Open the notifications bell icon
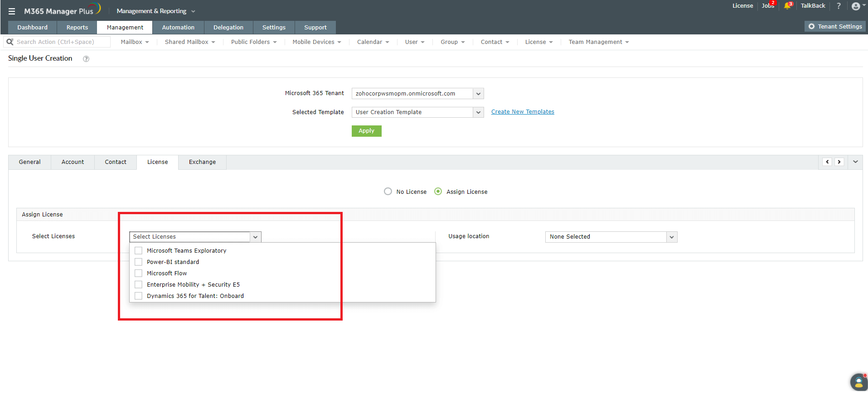The width and height of the screenshot is (868, 393). [x=787, y=6]
